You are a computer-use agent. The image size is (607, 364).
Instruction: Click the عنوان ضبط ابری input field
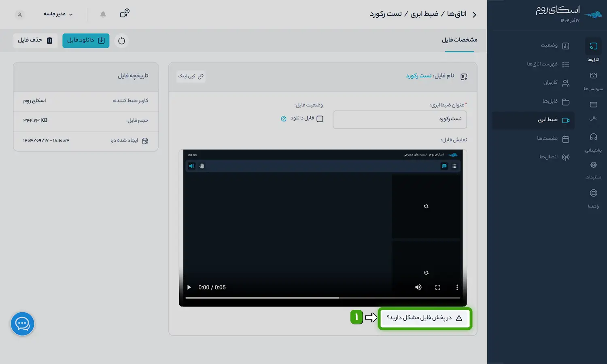tap(399, 119)
